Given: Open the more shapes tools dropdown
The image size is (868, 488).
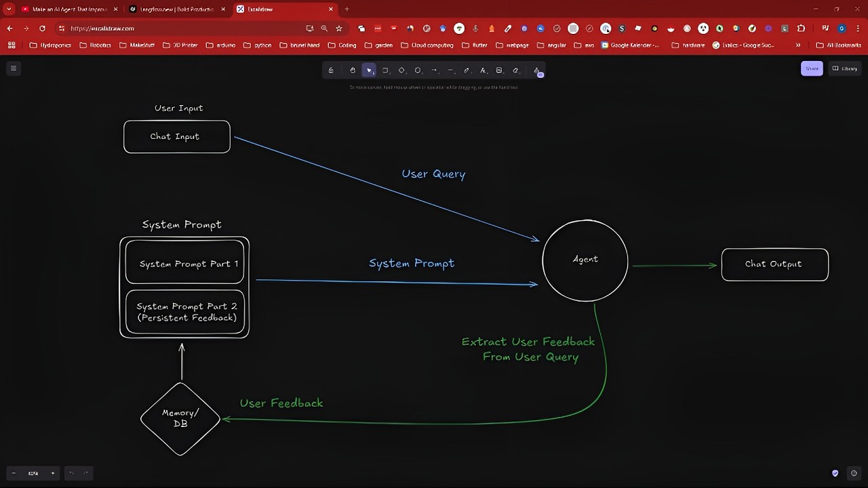Looking at the screenshot, I should (x=537, y=70).
